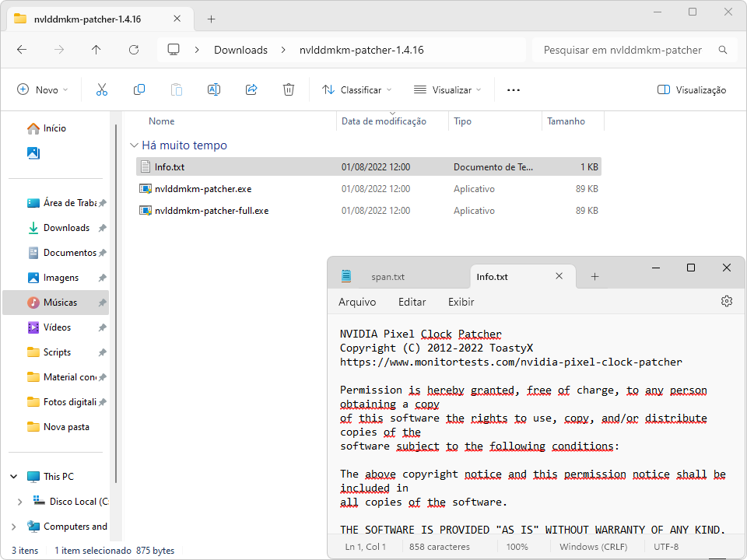This screenshot has height=560, width=747.
Task: Click nvlddmkm-patcher-1.4.16 breadcrumb segment
Action: tap(362, 50)
